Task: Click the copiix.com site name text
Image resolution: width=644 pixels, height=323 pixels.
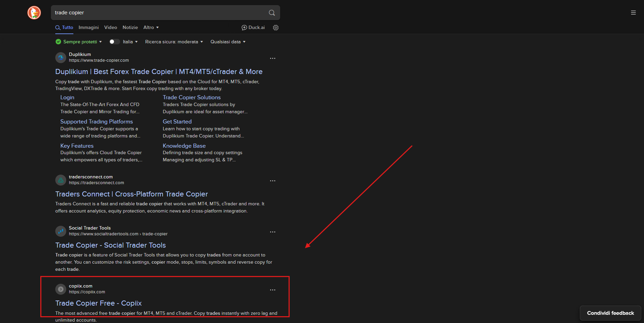Action: (80, 286)
